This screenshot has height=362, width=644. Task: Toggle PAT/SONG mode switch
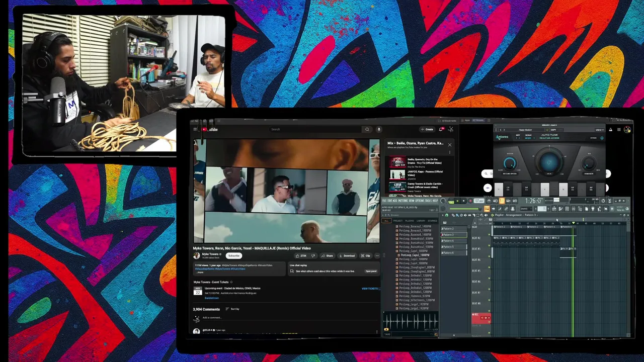point(451,201)
